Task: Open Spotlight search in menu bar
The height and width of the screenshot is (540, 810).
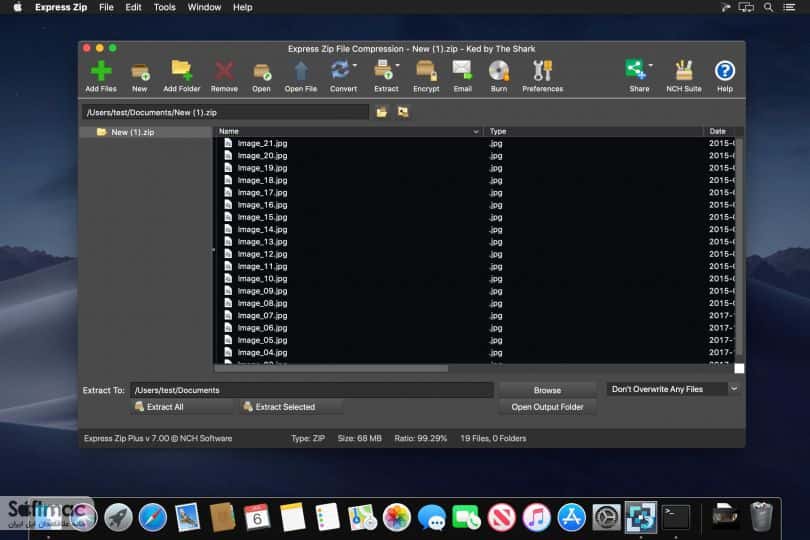Action: coord(769,7)
